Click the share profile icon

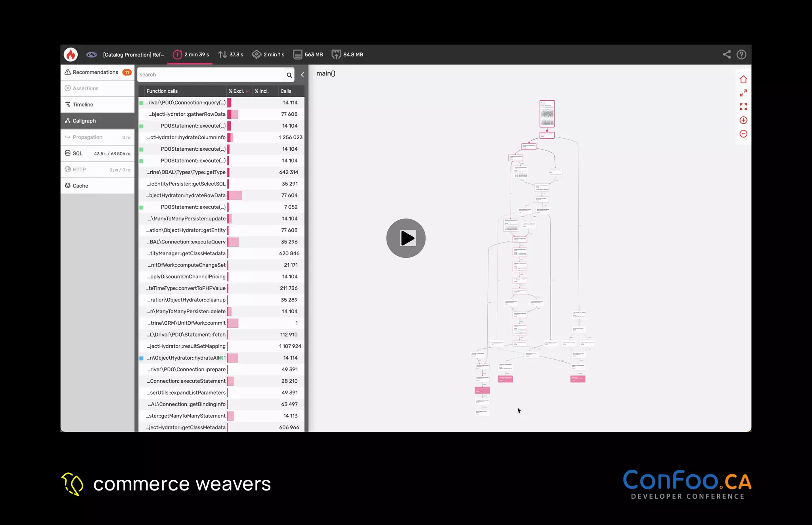coord(726,54)
